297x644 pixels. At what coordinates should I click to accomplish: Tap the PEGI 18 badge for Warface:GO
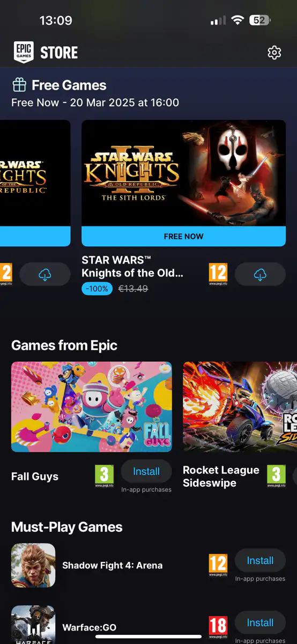[x=218, y=627]
